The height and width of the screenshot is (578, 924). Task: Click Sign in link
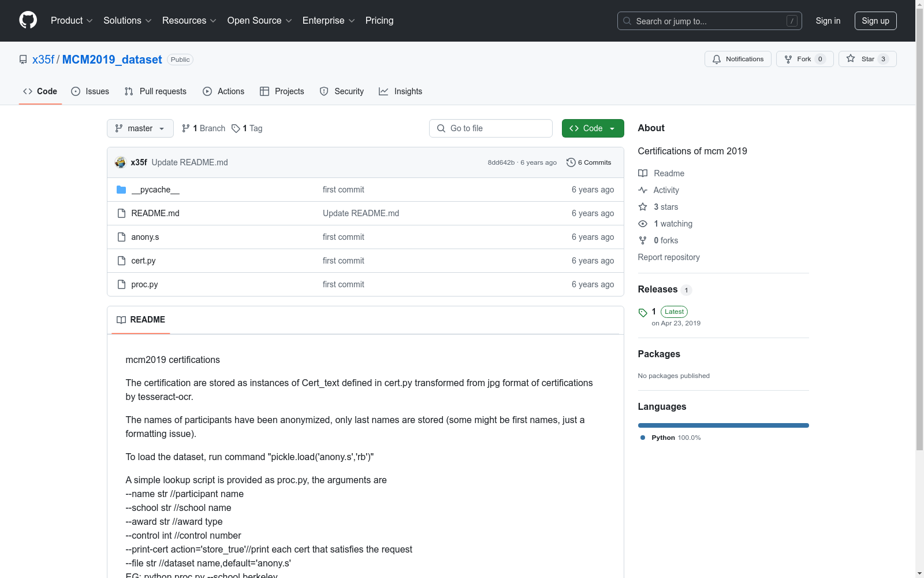point(828,21)
